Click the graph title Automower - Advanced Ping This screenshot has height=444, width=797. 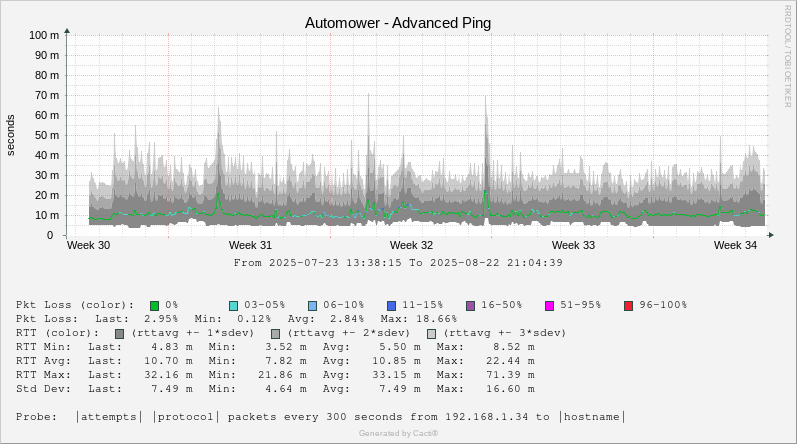[398, 23]
